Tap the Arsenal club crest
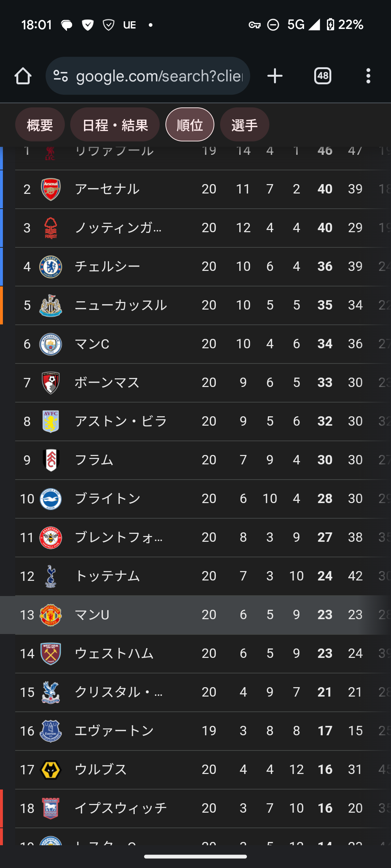The image size is (391, 868). coord(51,189)
